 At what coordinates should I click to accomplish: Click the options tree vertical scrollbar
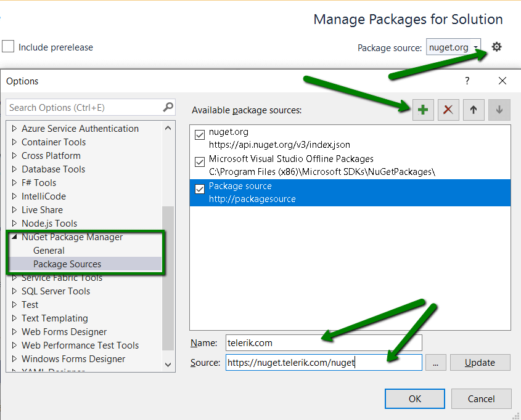(168, 277)
